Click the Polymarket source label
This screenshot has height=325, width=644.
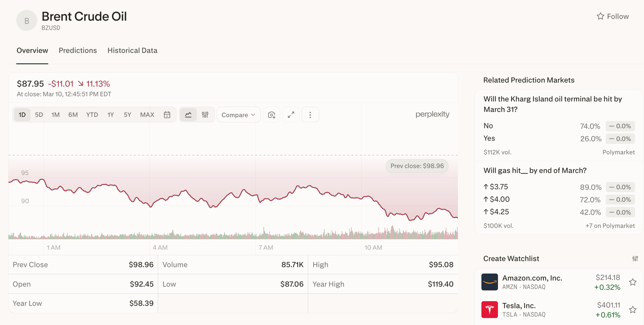coord(619,152)
